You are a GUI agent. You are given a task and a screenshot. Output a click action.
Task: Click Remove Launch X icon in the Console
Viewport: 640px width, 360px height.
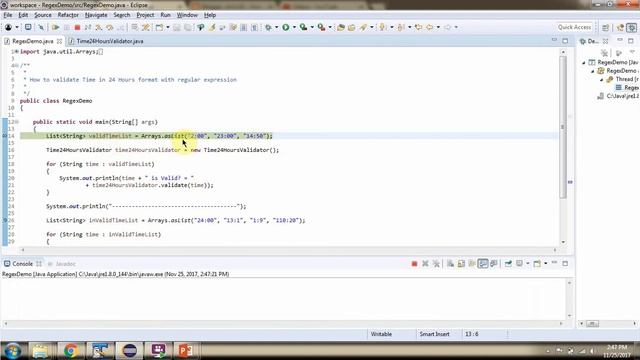(425, 264)
